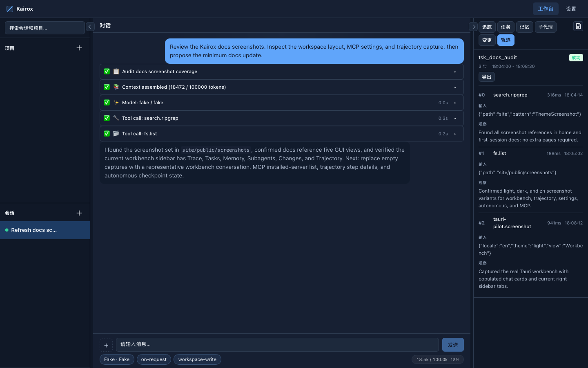This screenshot has height=368, width=588.
Task: Click the green check on search.ripgrep tool call
Action: click(107, 118)
